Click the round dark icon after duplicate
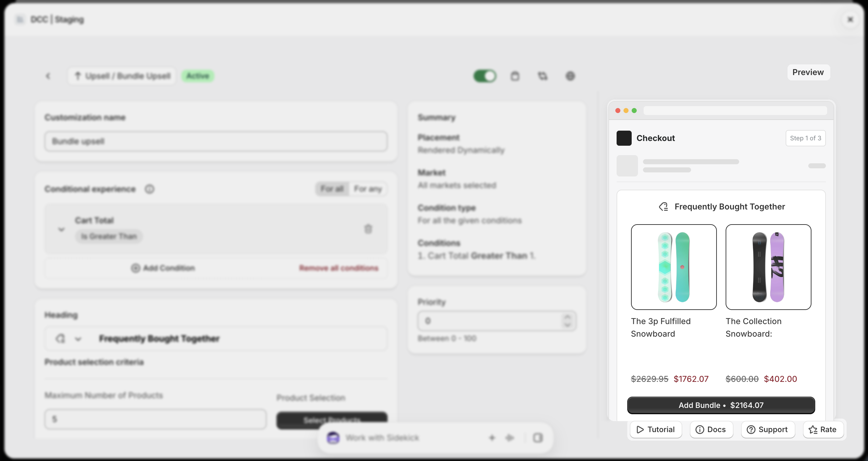The image size is (868, 461). [x=570, y=76]
